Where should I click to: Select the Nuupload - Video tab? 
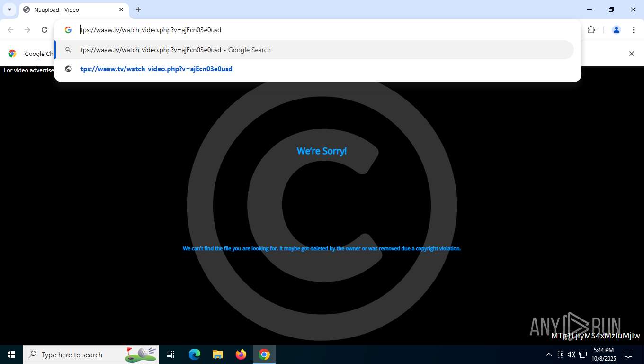point(73,9)
